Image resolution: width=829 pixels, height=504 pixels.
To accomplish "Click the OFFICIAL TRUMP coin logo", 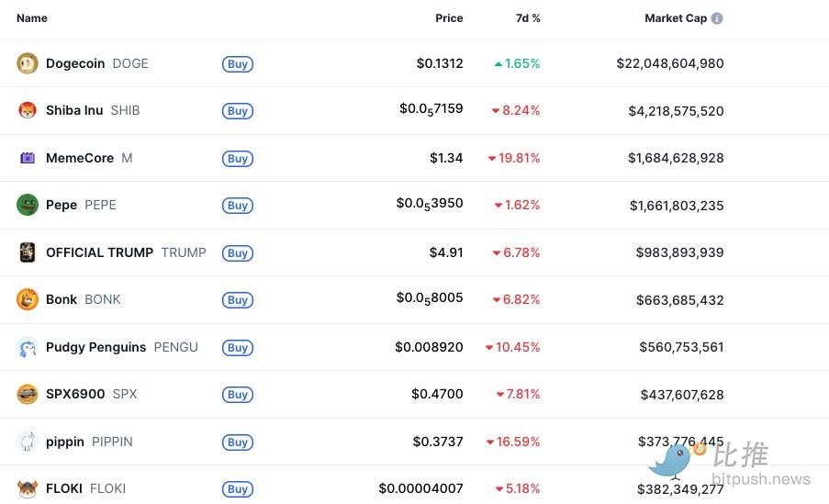I will [28, 252].
